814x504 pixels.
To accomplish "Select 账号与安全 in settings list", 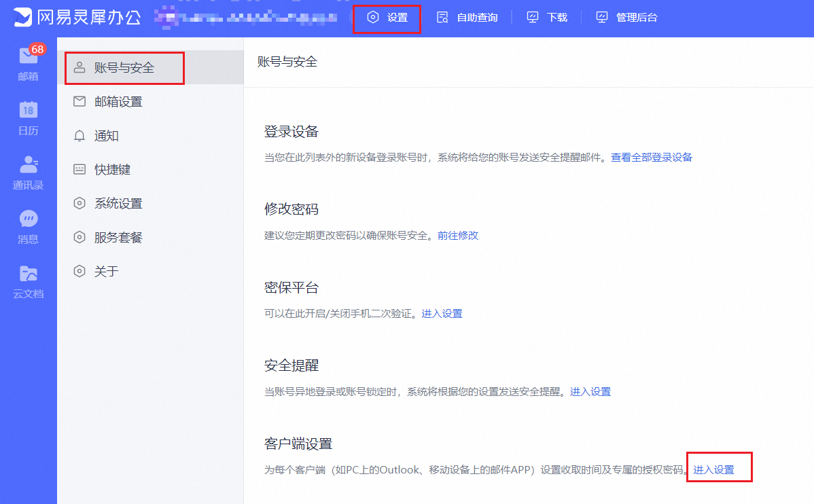I will click(124, 68).
